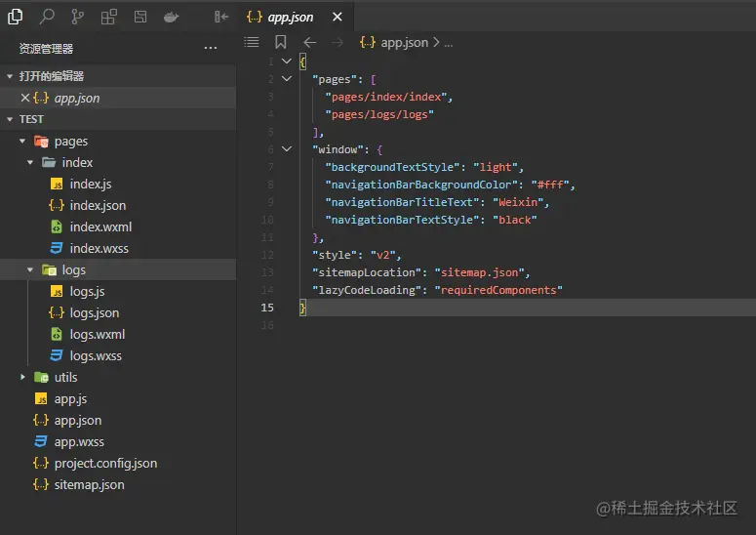This screenshot has height=535, width=756.
Task: Click the 资源管理器 panel title
Action: (46, 49)
